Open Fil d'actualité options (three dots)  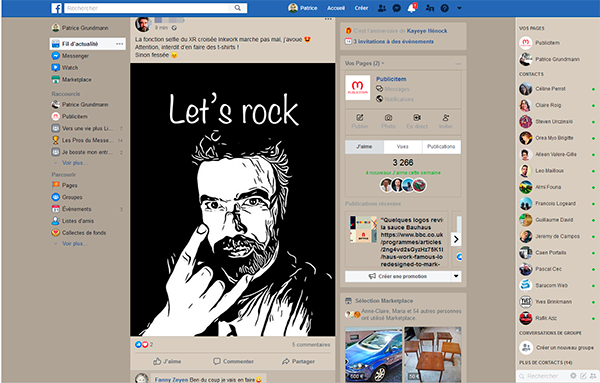pyautogui.click(x=120, y=44)
